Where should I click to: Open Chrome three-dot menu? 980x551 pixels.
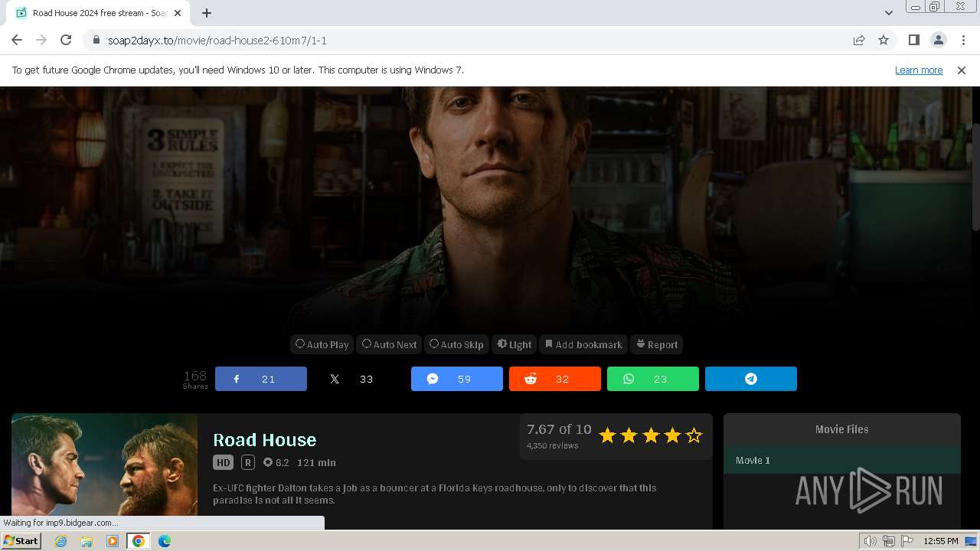(x=962, y=40)
